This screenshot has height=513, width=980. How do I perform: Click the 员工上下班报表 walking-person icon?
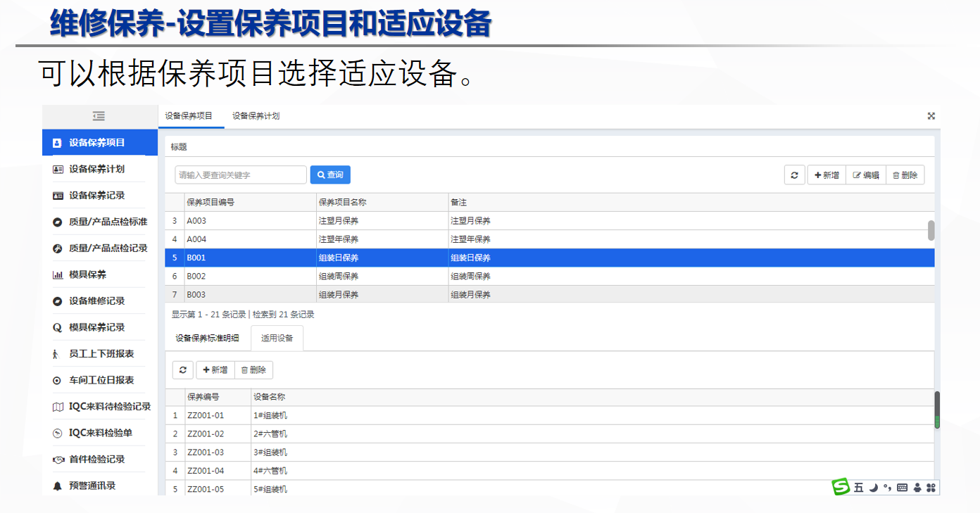pyautogui.click(x=56, y=354)
